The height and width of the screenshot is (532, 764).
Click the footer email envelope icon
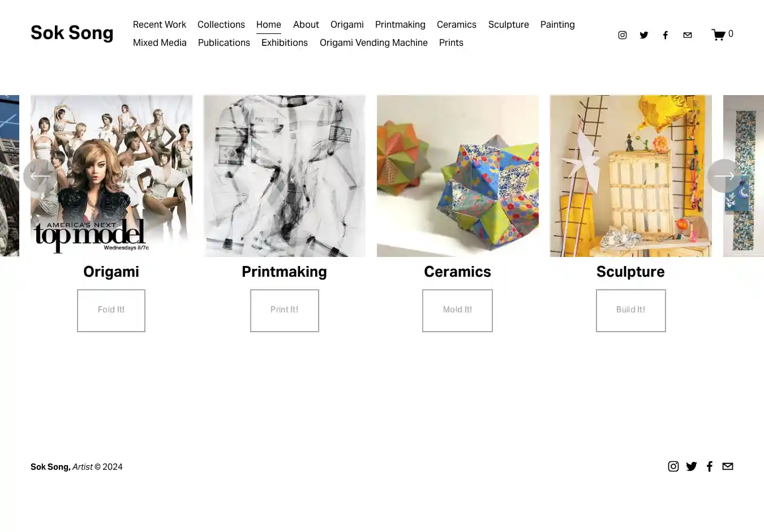[x=728, y=466]
